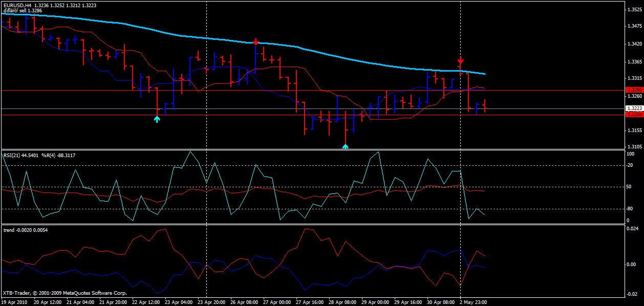Click the red 1.3290 price level tag
The height and width of the screenshot is (306, 644).
click(634, 90)
